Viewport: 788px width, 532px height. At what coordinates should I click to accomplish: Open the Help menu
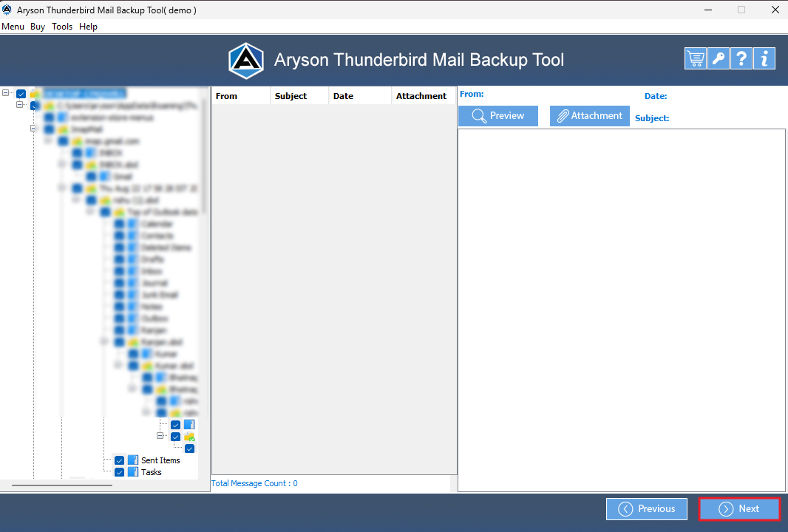89,27
